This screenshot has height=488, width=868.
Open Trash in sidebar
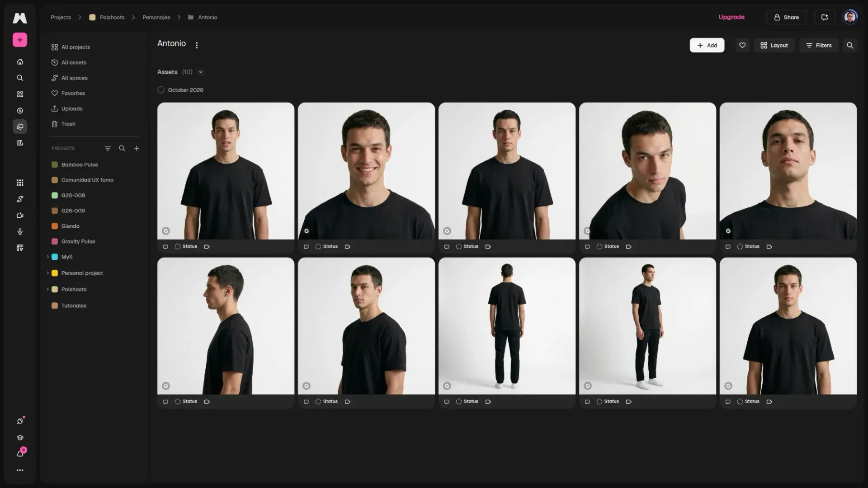click(64, 124)
